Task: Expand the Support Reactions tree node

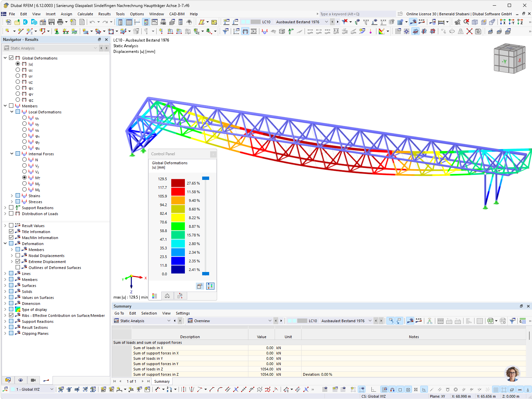Action: pos(5,207)
